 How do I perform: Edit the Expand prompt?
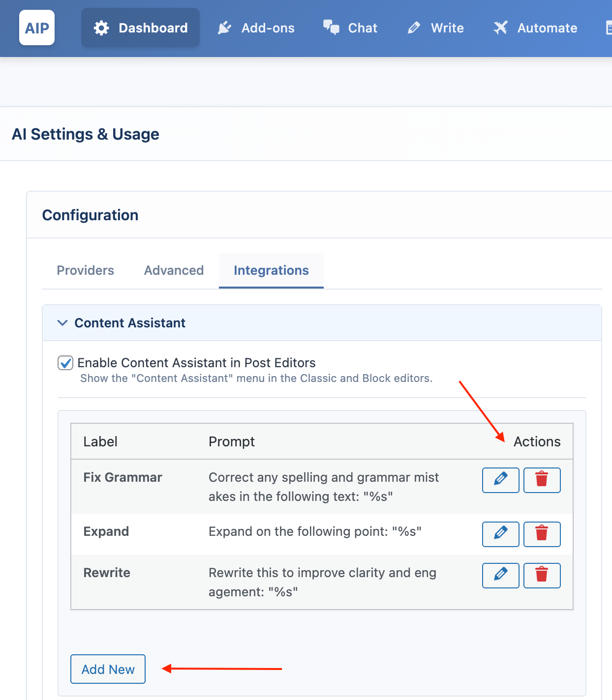pos(500,534)
